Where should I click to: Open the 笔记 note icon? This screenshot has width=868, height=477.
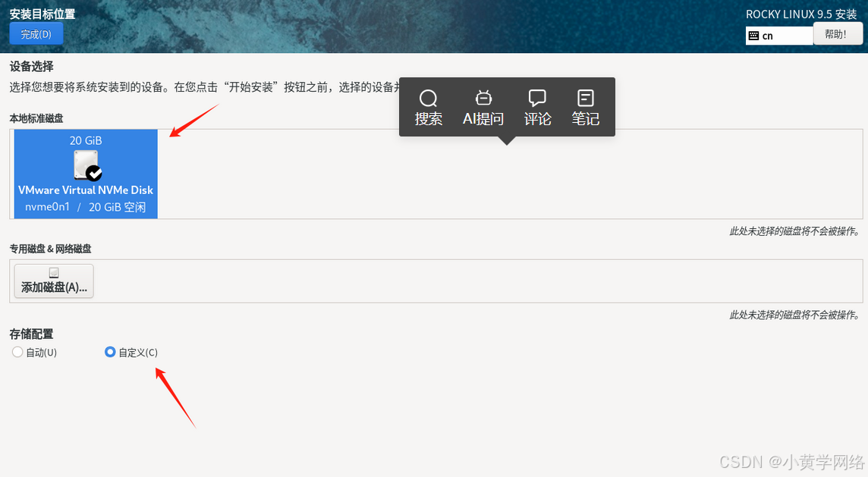[585, 98]
